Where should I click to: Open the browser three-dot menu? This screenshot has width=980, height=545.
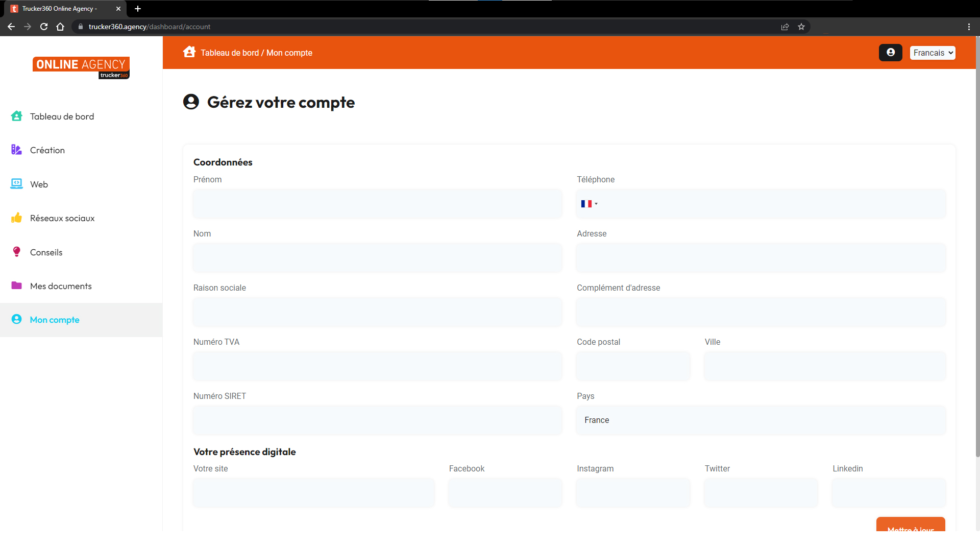tap(969, 27)
